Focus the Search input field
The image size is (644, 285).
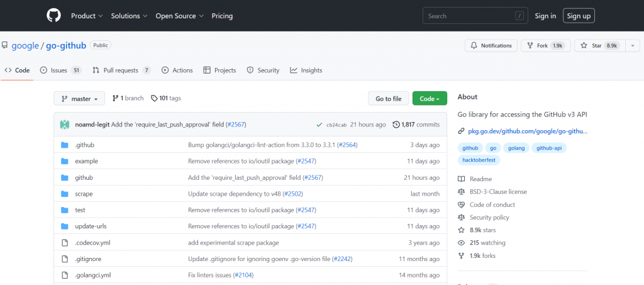click(475, 16)
